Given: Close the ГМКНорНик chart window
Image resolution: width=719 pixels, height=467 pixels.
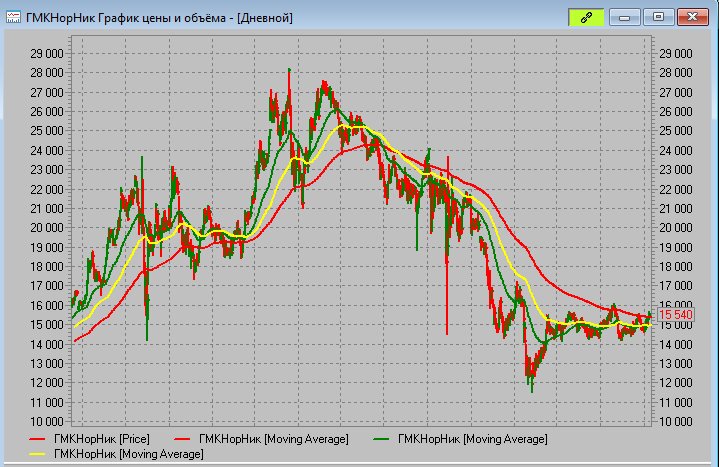Looking at the screenshot, I should 692,17.
